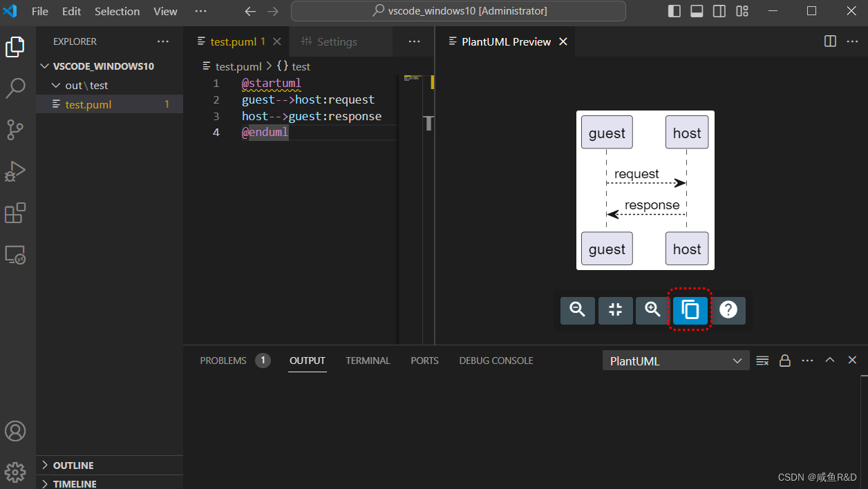
Task: Copy the diagram image using the highlighted icon
Action: click(690, 310)
